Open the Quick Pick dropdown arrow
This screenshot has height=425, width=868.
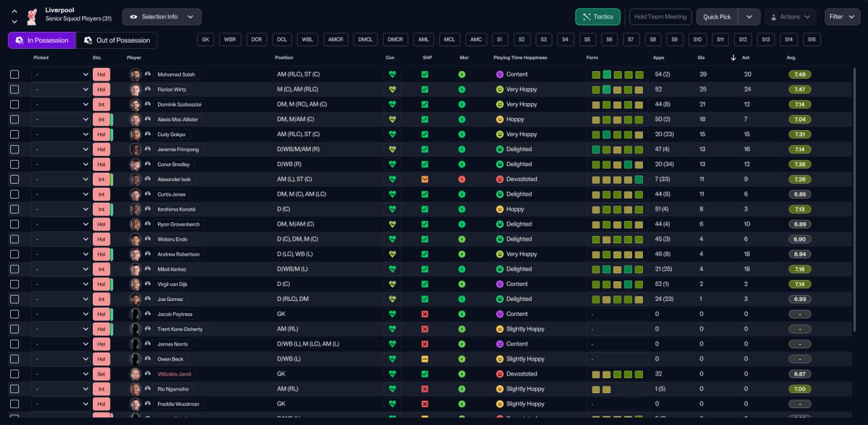point(749,17)
